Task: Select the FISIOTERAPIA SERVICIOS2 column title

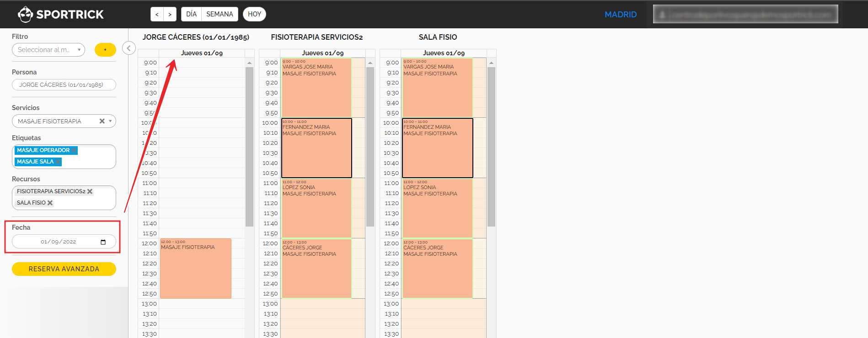Action: pos(317,37)
